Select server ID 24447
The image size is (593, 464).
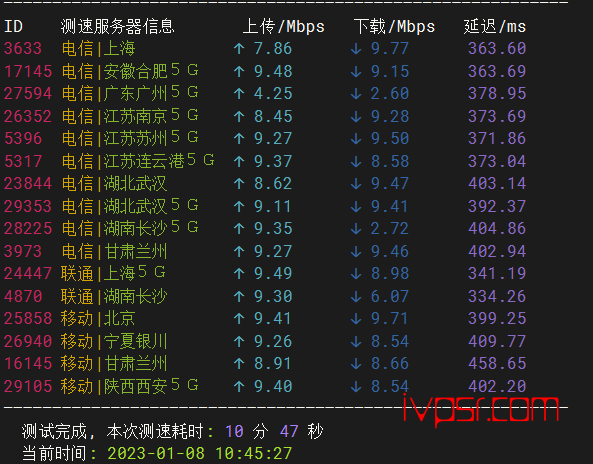(x=28, y=273)
